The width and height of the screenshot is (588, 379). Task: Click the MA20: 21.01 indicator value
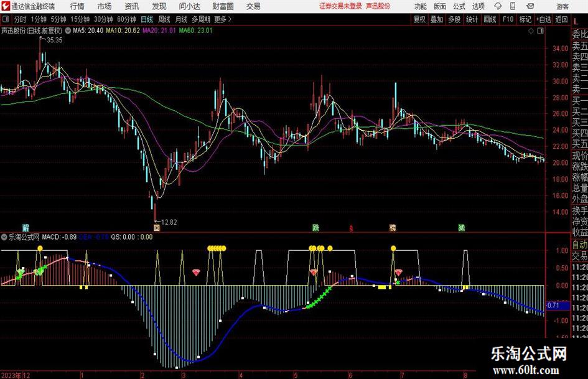click(x=159, y=30)
